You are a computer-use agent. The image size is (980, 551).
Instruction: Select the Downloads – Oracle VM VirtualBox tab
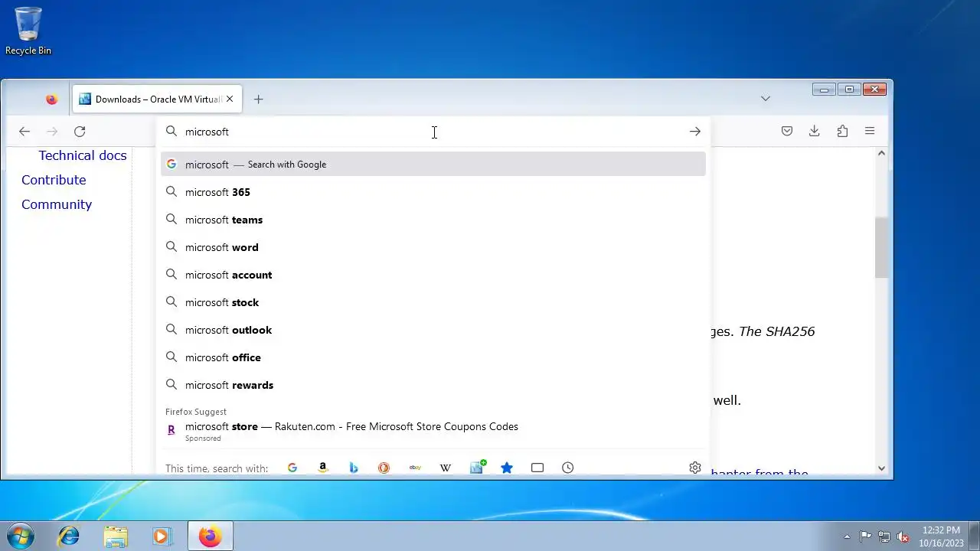tap(157, 99)
